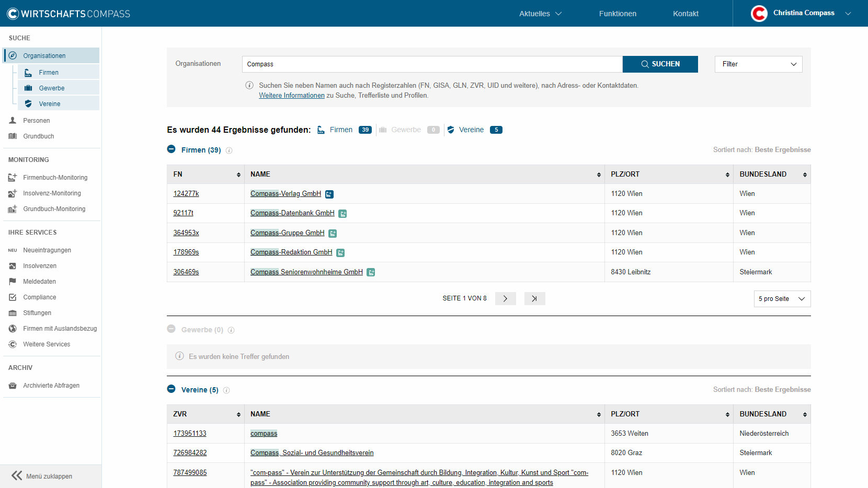Click the Grundbuch-Monitoring icon

(x=13, y=209)
